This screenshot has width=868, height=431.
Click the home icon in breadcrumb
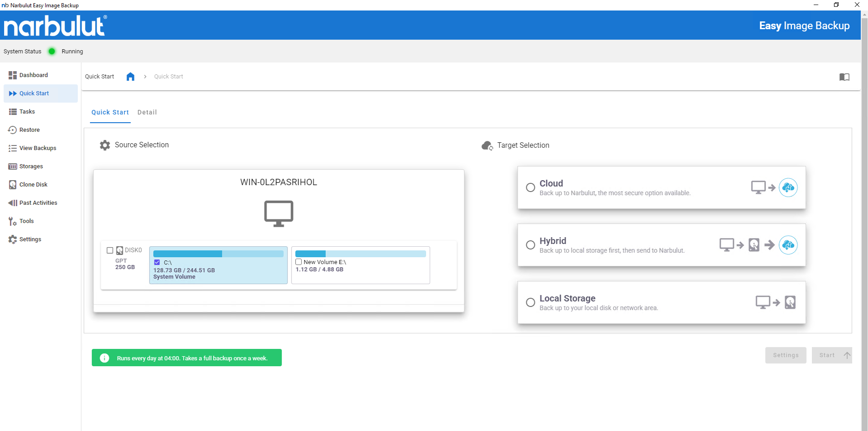(130, 77)
